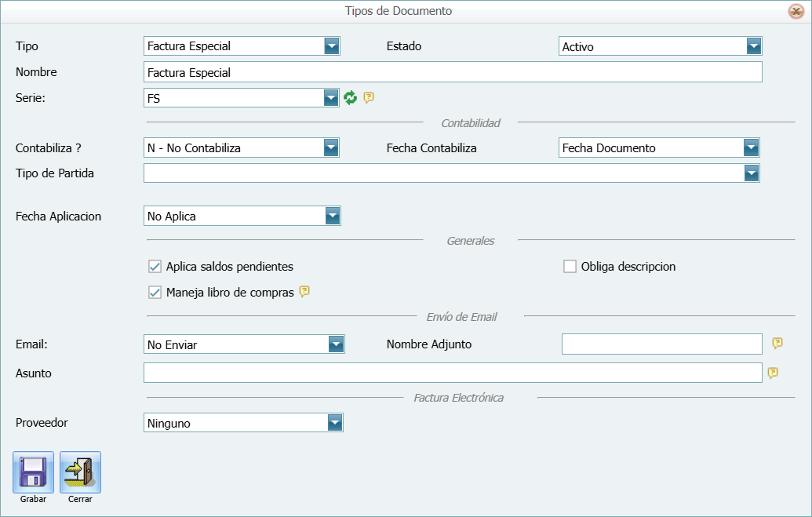Enable the Obliga descripcion checkbox
Screen dimensions: 812x517
tap(570, 267)
